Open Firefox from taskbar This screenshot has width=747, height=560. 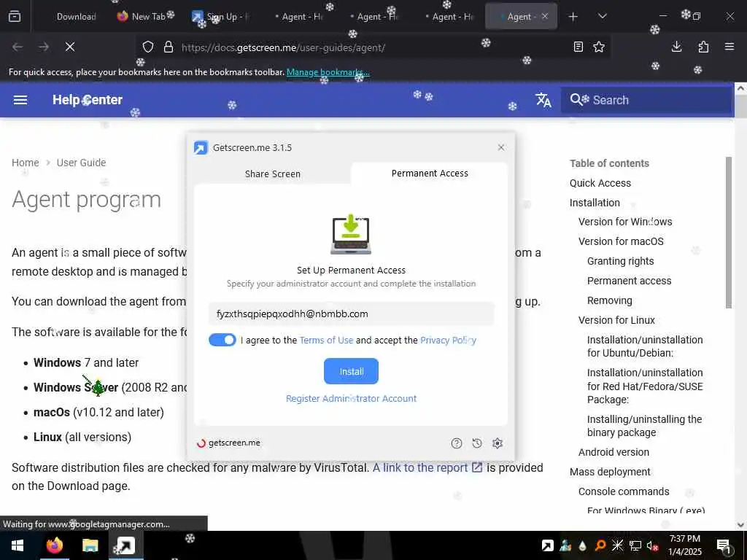(x=54, y=545)
